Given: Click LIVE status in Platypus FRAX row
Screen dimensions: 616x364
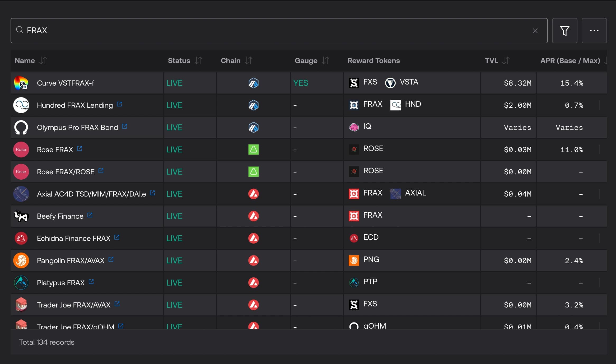Looking at the screenshot, I should tap(174, 283).
